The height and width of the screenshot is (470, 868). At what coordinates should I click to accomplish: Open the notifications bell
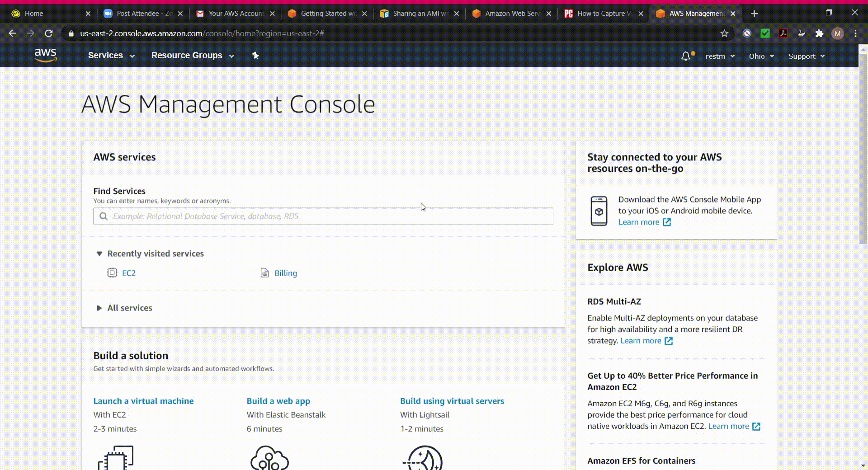pyautogui.click(x=686, y=56)
